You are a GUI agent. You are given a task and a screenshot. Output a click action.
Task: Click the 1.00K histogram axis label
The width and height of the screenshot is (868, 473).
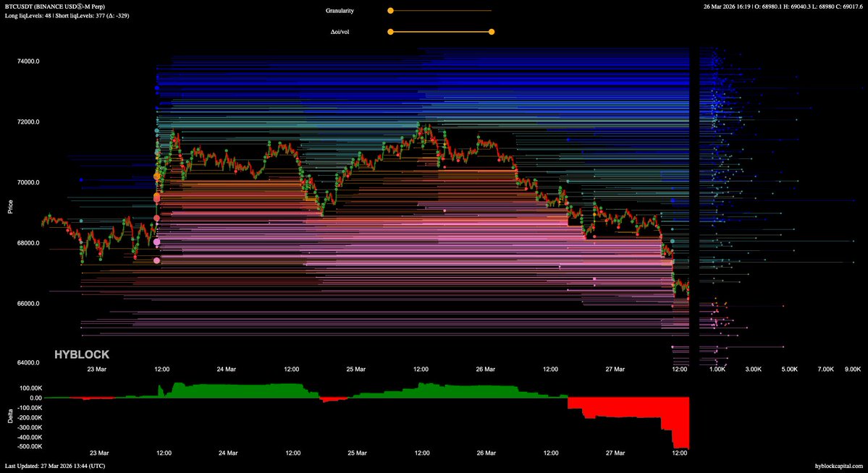tap(717, 369)
